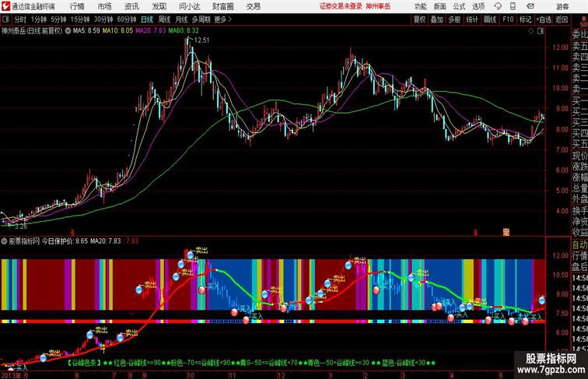Viewport: 588px width, 379px height.
Task: Click the month 11 marker on date axis
Action: point(233,375)
